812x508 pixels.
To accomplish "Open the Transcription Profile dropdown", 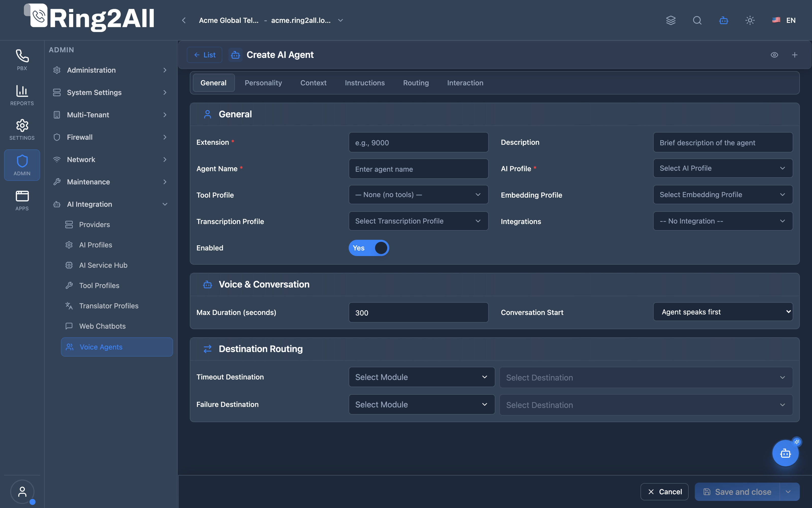I will [418, 221].
